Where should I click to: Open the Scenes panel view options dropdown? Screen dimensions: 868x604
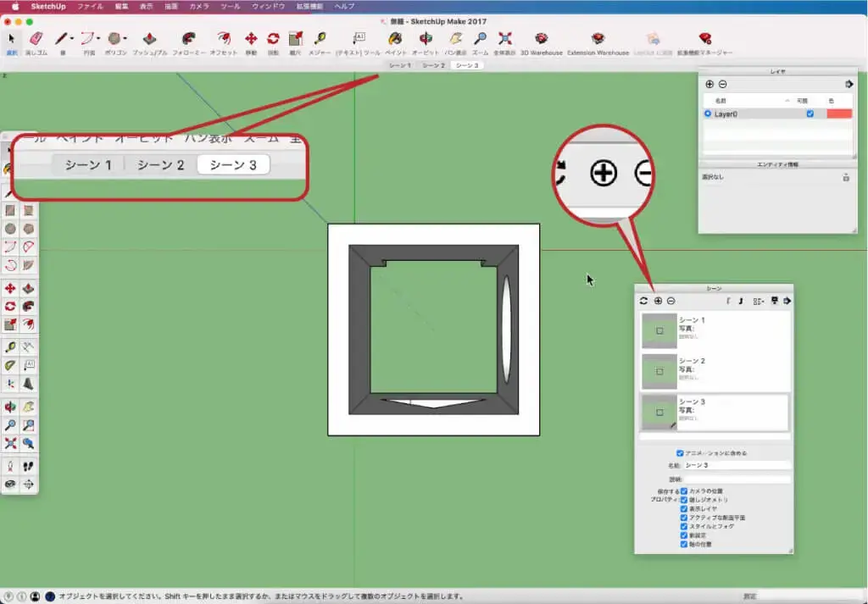coord(759,301)
